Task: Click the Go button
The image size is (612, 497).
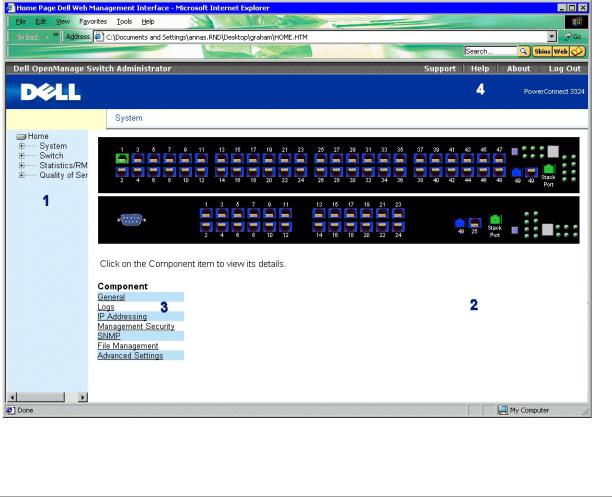Action: pos(573,37)
